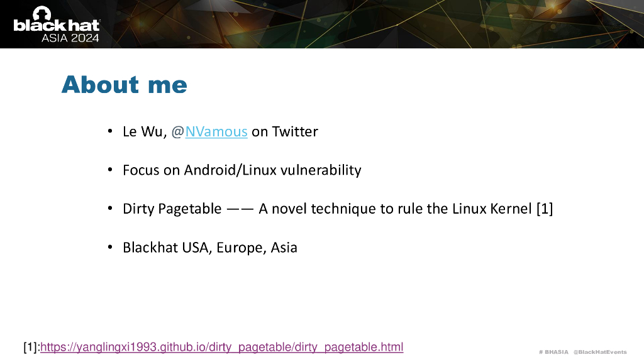
Task: Click the ASIA 2024 label under the logo
Action: click(x=70, y=38)
